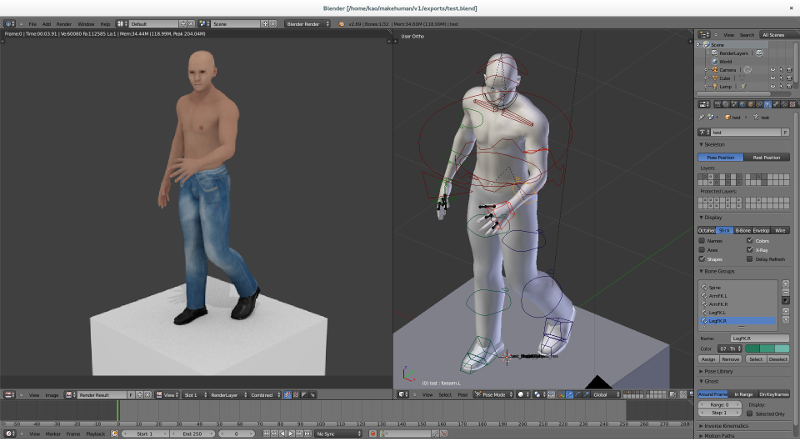
Task: Select the Lamp object in outliner
Action: (x=726, y=87)
